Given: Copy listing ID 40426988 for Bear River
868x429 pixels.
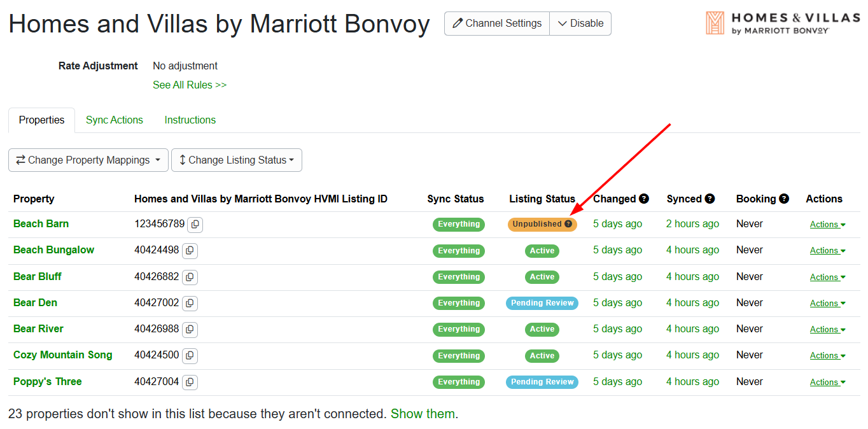Looking at the screenshot, I should [x=190, y=330].
